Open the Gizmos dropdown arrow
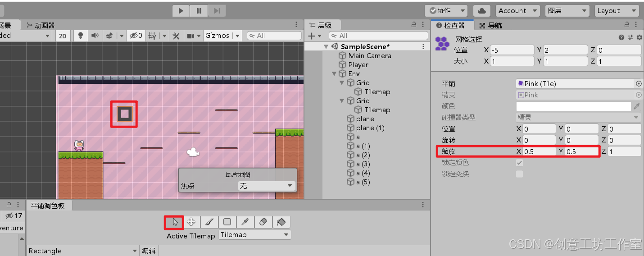This screenshot has height=256, width=644. 238,36
